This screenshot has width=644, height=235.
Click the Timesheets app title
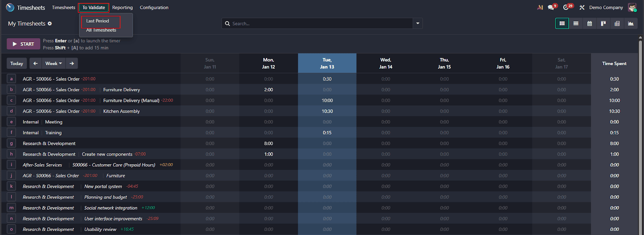pos(31,8)
